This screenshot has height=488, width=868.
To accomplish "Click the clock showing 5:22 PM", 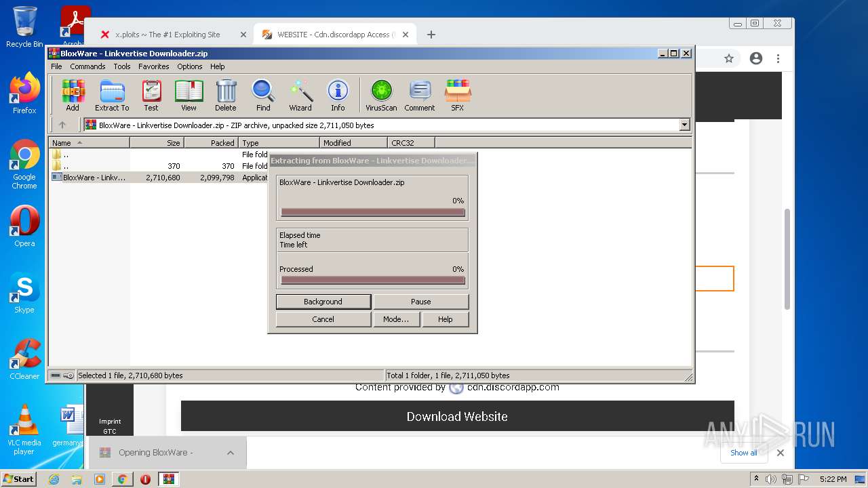I will click(833, 479).
